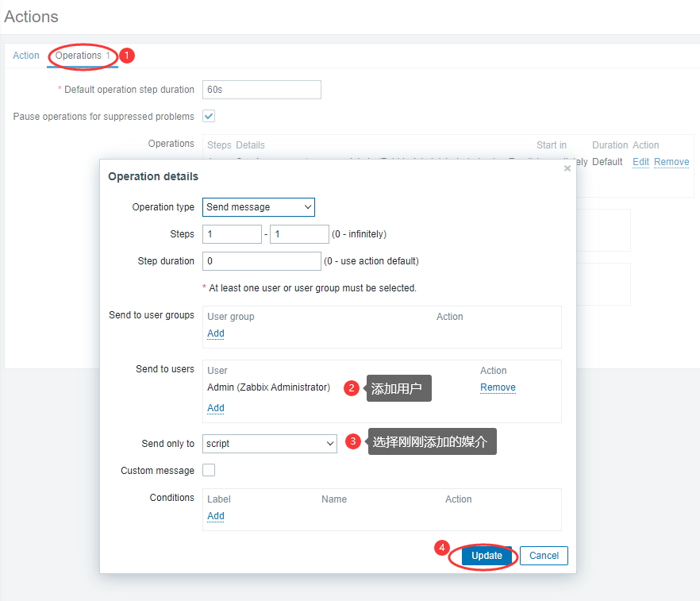Add a user under Send to users
The image size is (700, 601).
(216, 408)
